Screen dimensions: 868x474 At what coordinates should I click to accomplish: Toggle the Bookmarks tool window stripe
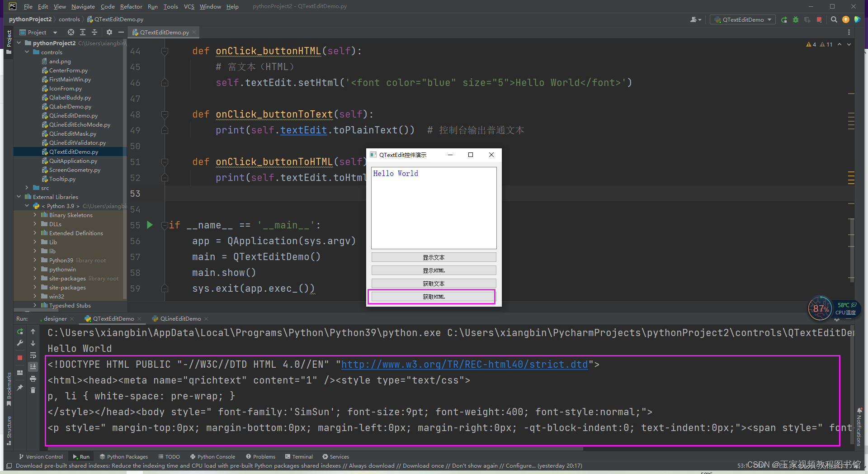pyautogui.click(x=9, y=388)
